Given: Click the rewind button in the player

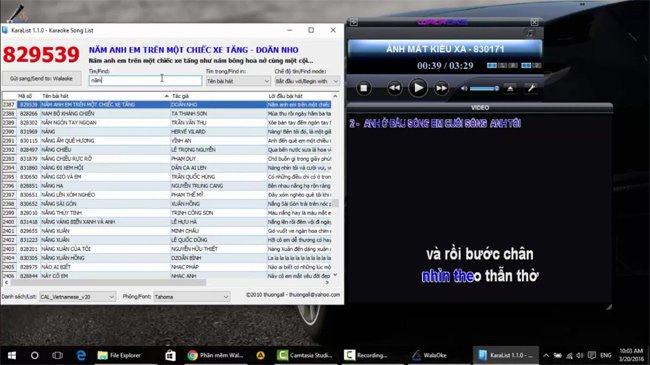Looking at the screenshot, I should 394,88.
